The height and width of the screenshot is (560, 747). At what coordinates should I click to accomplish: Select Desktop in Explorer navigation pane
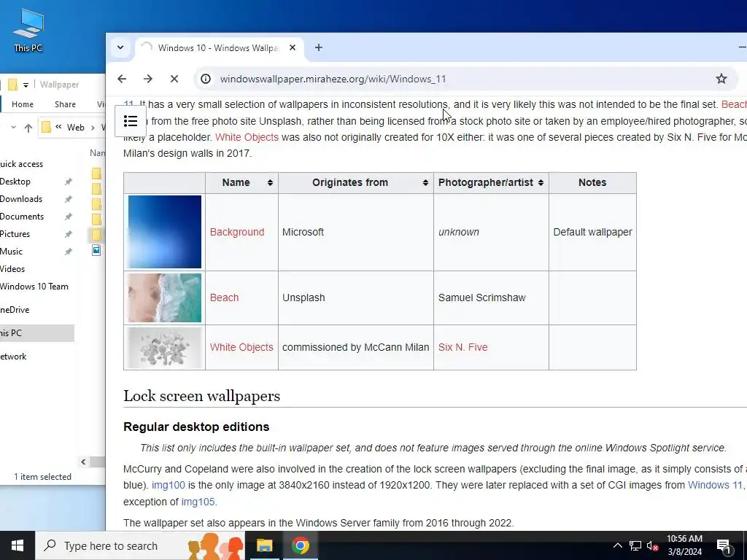pyautogui.click(x=15, y=182)
